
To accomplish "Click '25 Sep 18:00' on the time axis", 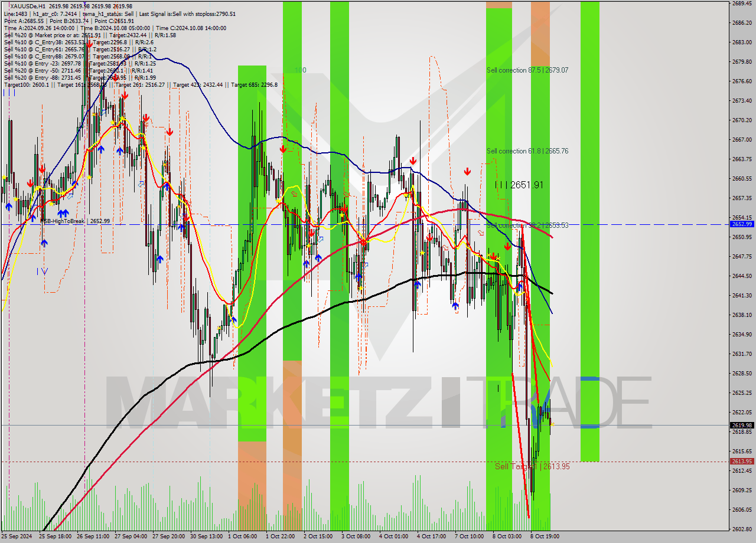I will pos(56,537).
